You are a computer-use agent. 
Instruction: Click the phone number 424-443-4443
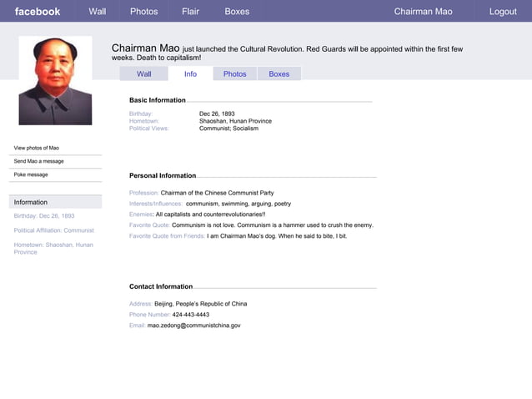pos(191,315)
